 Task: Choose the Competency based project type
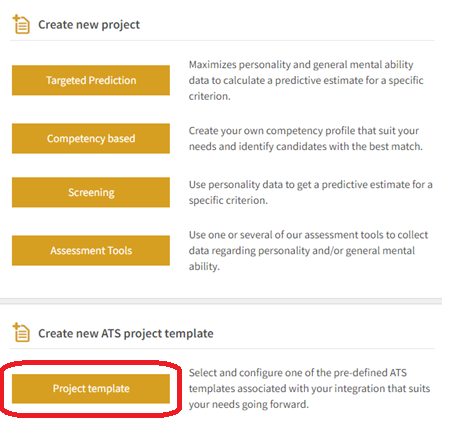pyautogui.click(x=91, y=139)
